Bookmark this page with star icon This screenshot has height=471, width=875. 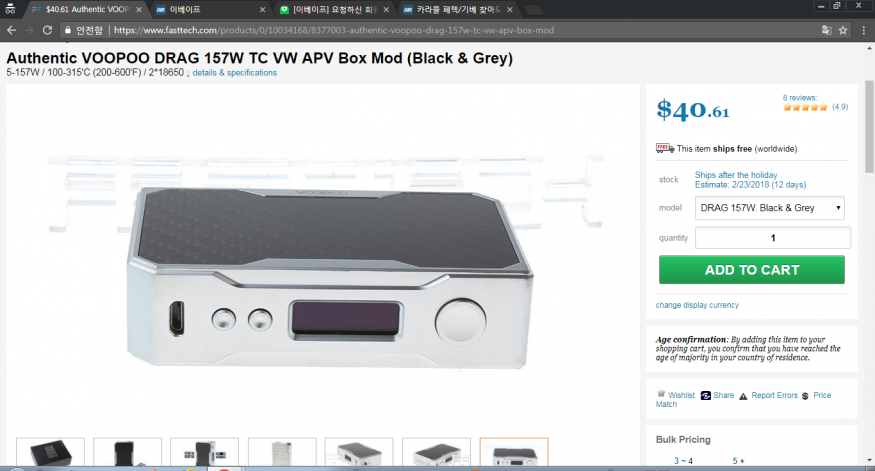click(843, 30)
